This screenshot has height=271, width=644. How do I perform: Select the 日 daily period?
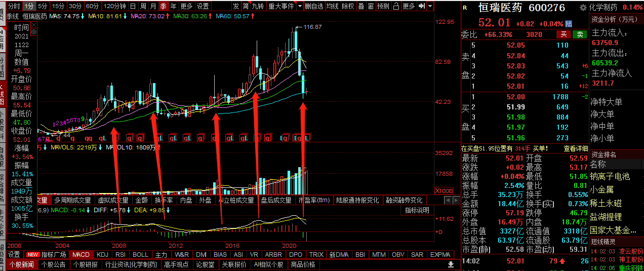133,6
